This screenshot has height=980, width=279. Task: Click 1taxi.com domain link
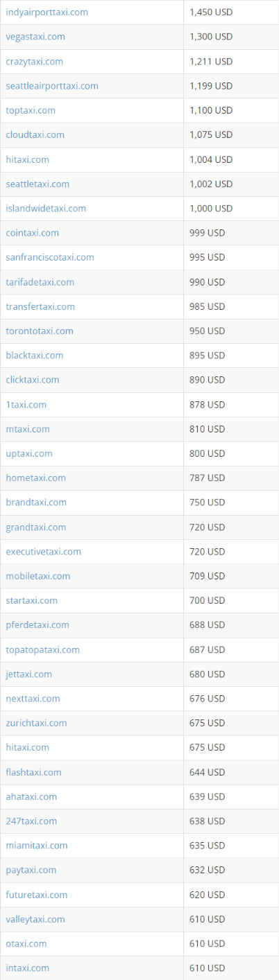(x=26, y=404)
